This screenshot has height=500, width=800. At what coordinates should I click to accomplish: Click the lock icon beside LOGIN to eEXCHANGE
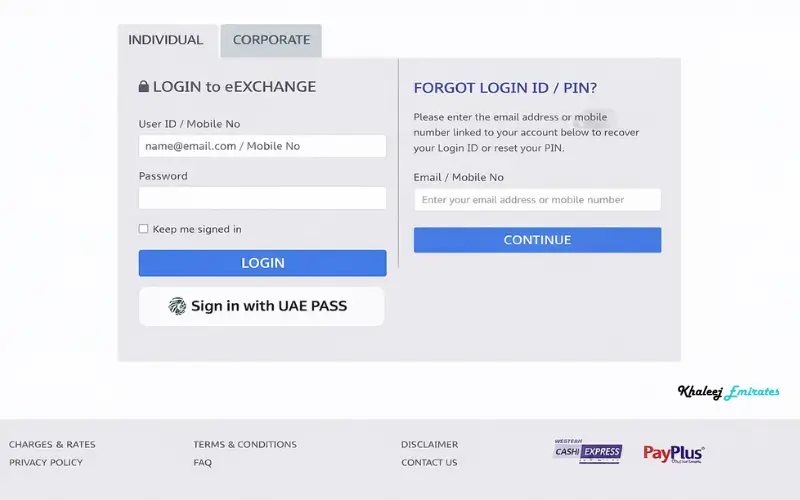144,86
